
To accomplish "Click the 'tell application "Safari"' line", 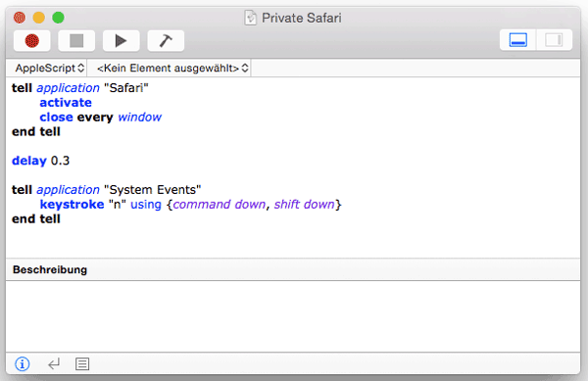I will point(80,88).
